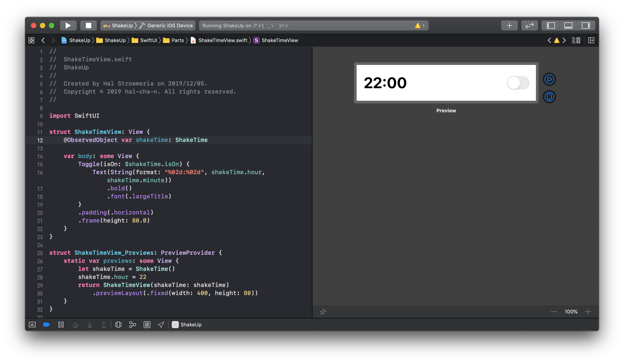Click the Stop button in the toolbar
The width and height of the screenshot is (624, 364).
88,26
